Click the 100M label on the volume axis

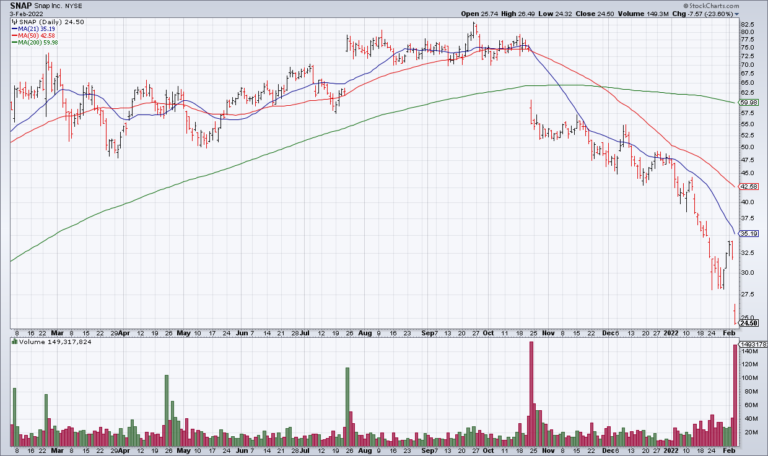point(748,378)
